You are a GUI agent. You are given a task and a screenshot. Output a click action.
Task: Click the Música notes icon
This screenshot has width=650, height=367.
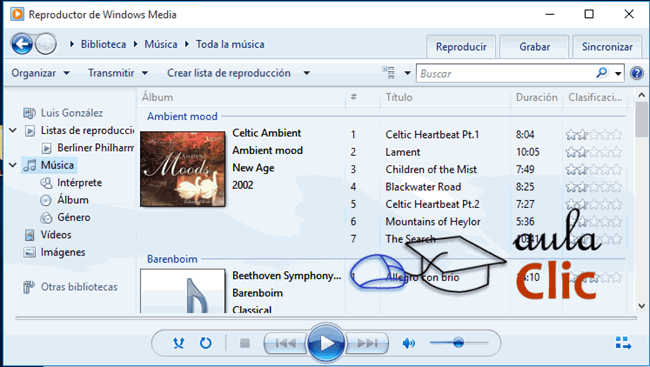[x=30, y=165]
